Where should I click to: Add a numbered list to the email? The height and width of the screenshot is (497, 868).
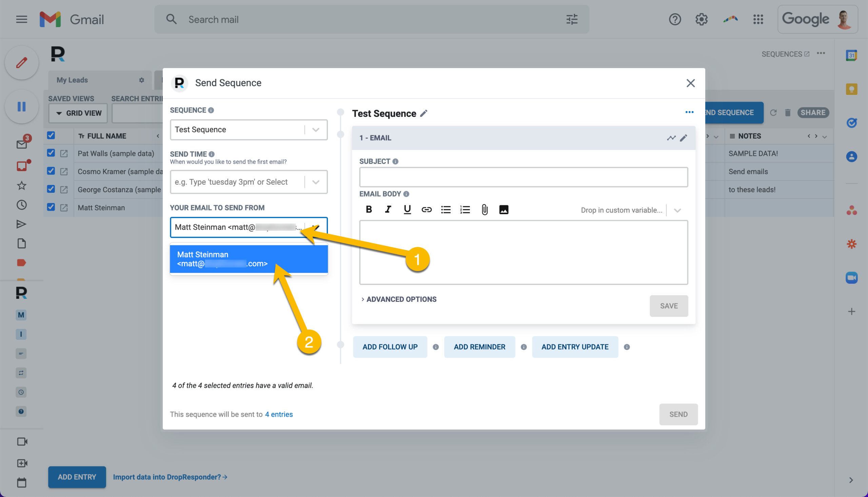[465, 210]
